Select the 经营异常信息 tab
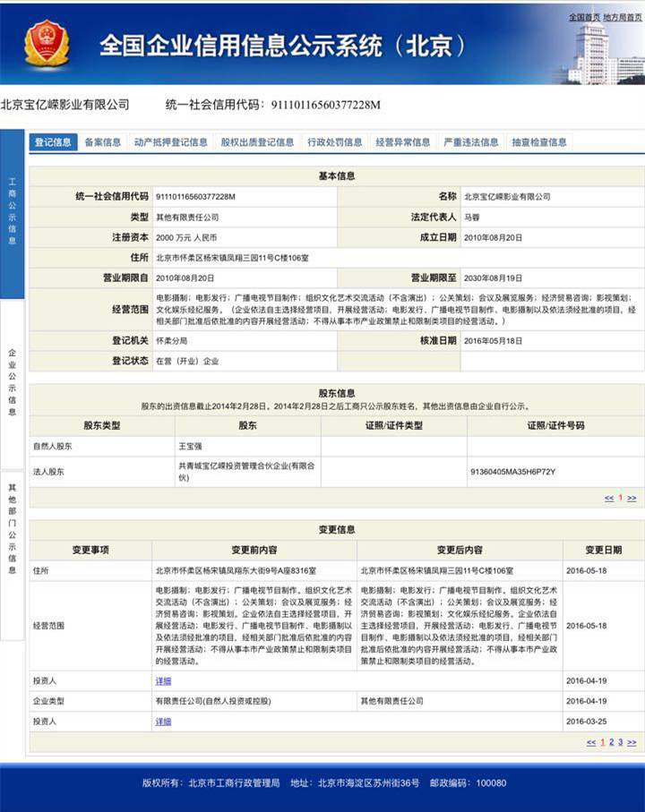645x812 pixels. pyautogui.click(x=403, y=142)
